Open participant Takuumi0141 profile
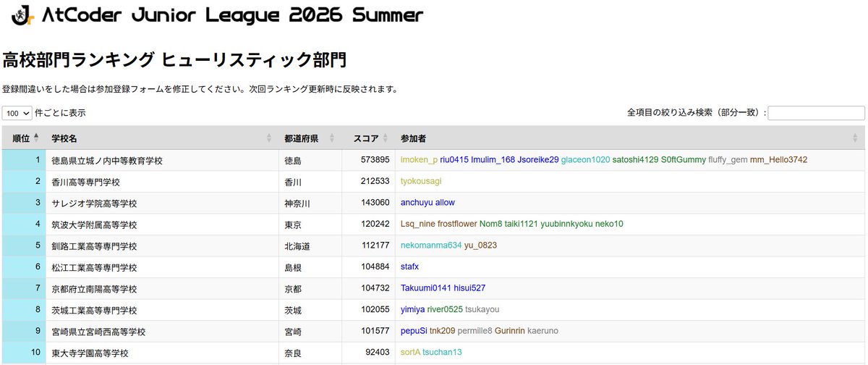Viewport: 868px width, 365px height. tap(426, 288)
